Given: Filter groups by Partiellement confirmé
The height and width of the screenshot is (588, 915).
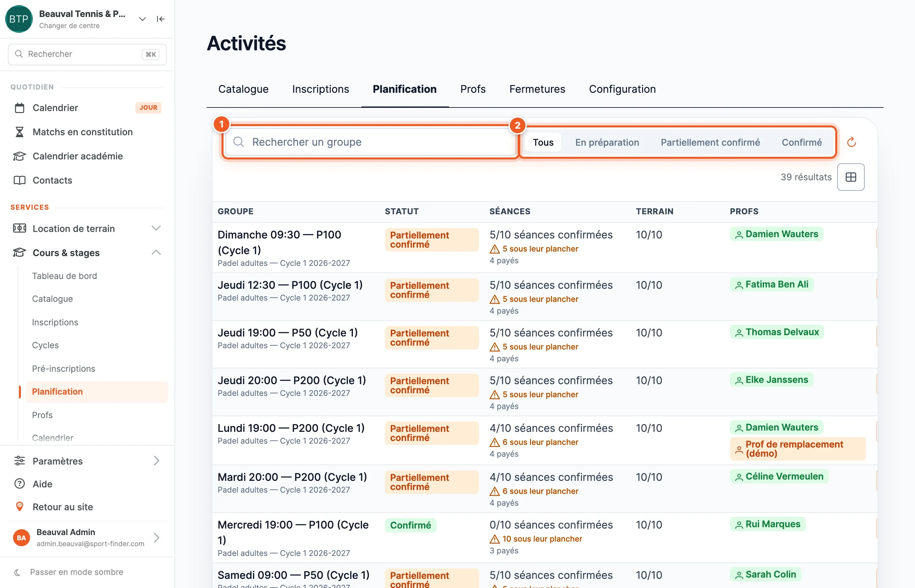Looking at the screenshot, I should click(710, 142).
